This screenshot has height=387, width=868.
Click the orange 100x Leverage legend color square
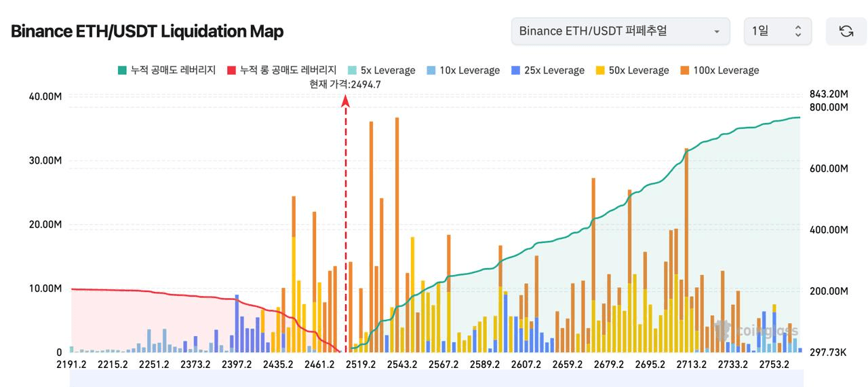[685, 70]
